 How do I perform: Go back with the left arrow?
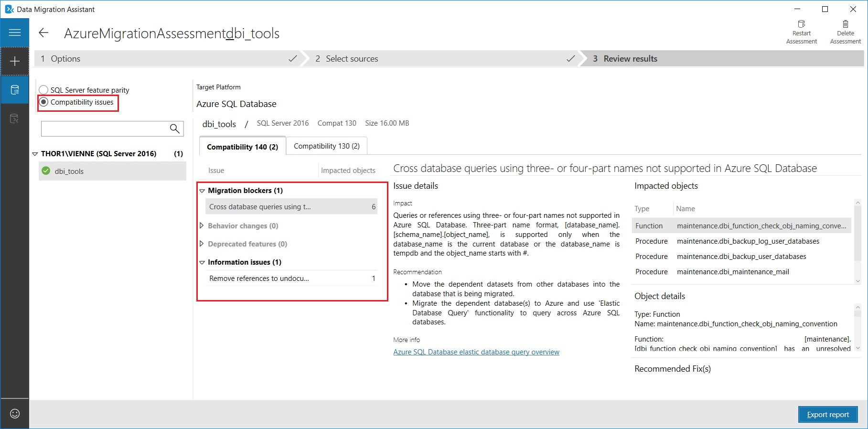pyautogui.click(x=43, y=32)
